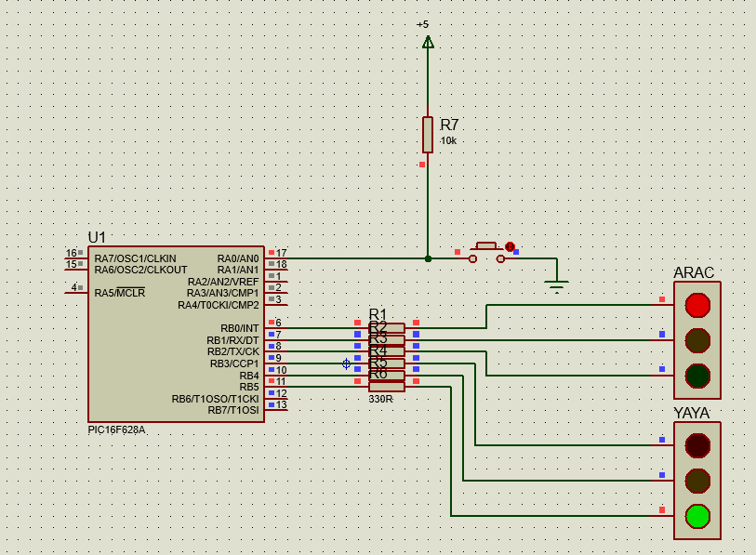Image resolution: width=756 pixels, height=555 pixels.
Task: Click the U1 reference designator text
Action: click(x=96, y=238)
